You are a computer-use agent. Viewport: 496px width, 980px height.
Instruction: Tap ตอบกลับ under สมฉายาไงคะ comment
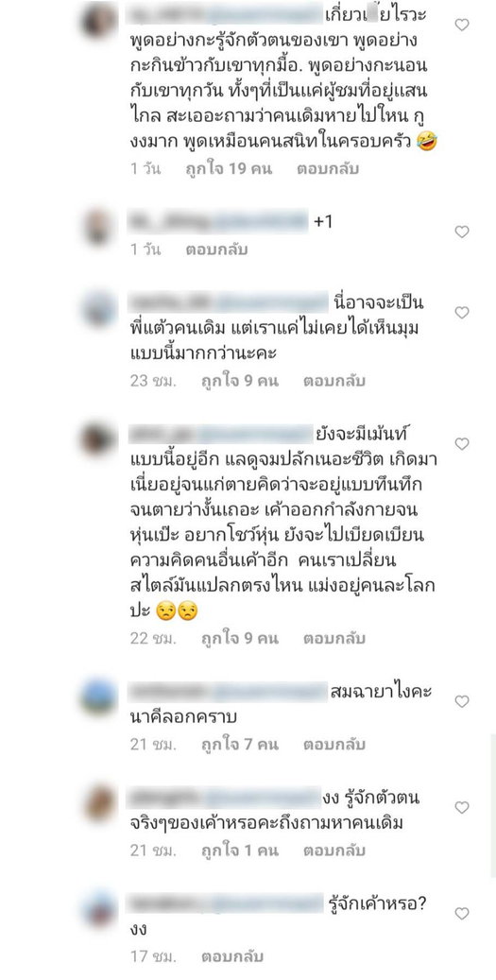[x=334, y=745]
